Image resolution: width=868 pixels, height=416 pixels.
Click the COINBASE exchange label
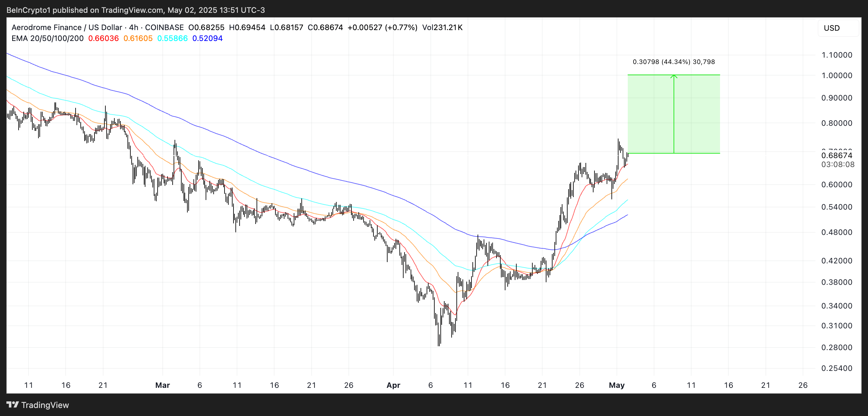coord(164,27)
